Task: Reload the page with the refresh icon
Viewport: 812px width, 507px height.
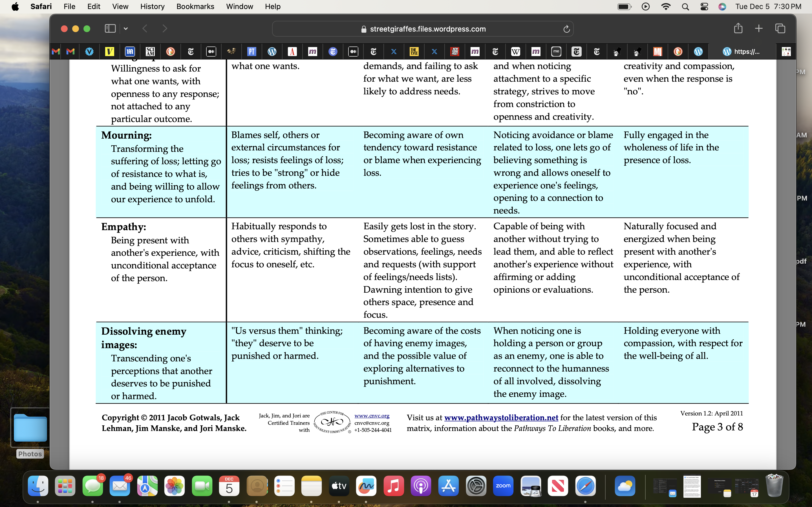Action: (x=566, y=29)
